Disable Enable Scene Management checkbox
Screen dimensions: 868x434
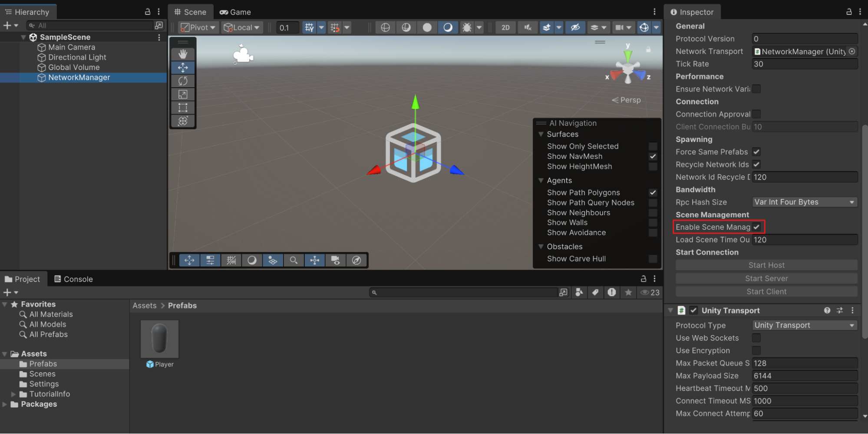(x=756, y=227)
